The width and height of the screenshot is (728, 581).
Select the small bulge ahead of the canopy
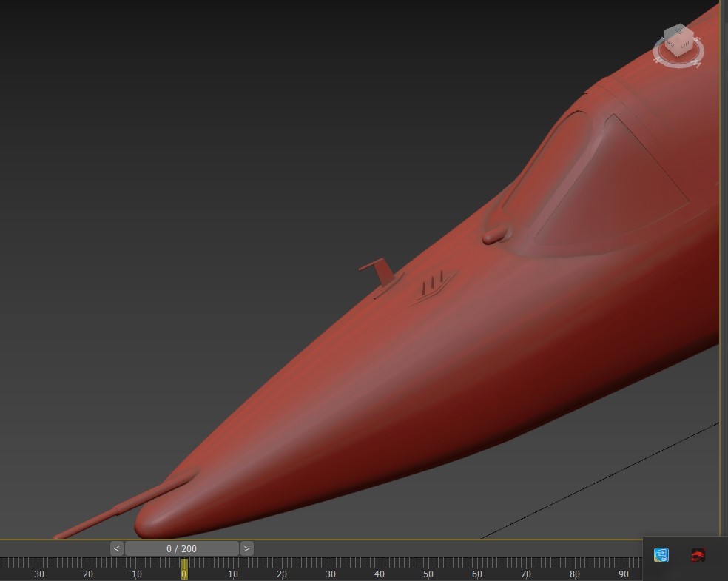coord(496,234)
